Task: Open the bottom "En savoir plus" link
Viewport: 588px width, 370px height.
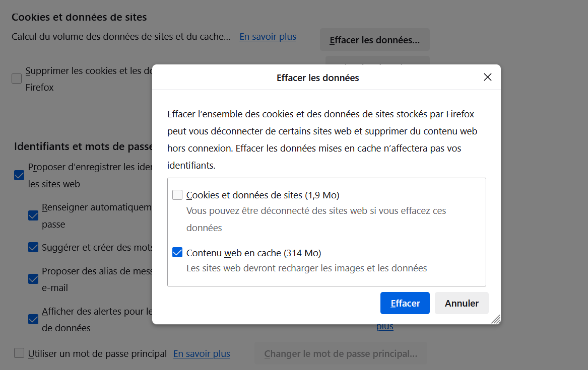Action: [x=201, y=354]
